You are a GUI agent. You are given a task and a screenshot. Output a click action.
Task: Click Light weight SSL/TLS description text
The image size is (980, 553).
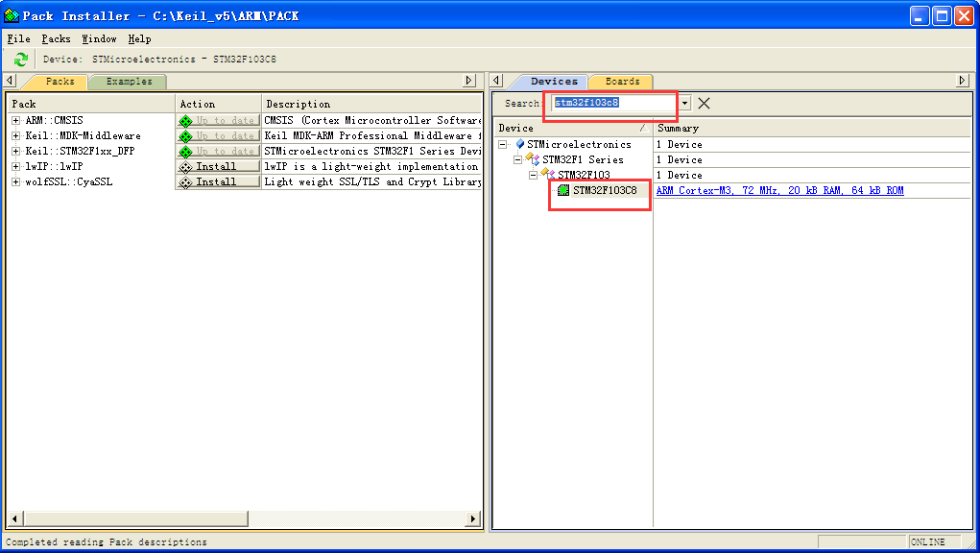coord(372,182)
